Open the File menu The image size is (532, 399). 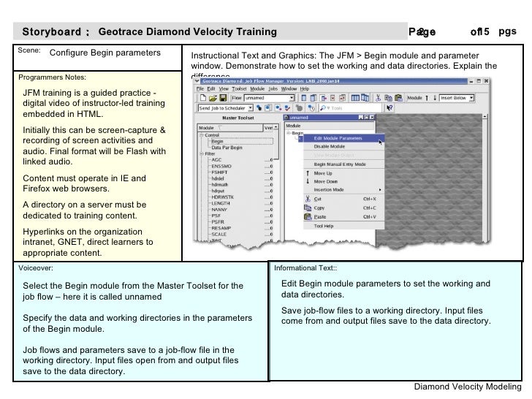(x=200, y=89)
